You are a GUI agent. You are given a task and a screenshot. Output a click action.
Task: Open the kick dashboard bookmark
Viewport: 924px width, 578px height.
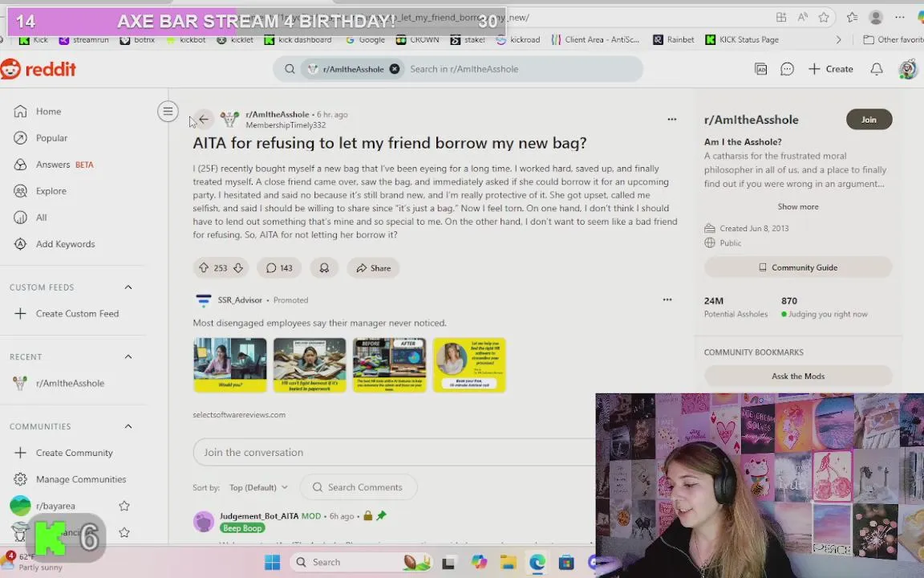(x=298, y=39)
